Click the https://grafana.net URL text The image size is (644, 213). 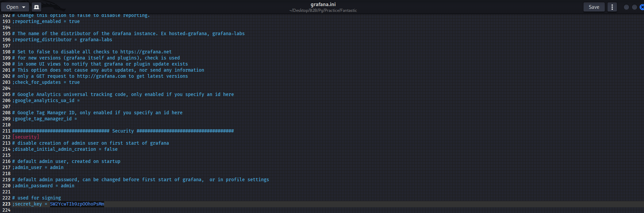pos(146,52)
